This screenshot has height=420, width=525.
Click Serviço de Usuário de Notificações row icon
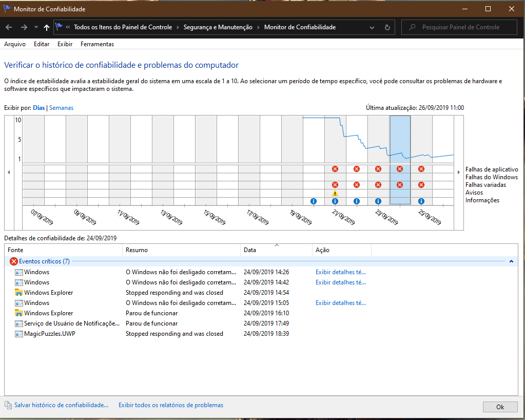pos(19,323)
